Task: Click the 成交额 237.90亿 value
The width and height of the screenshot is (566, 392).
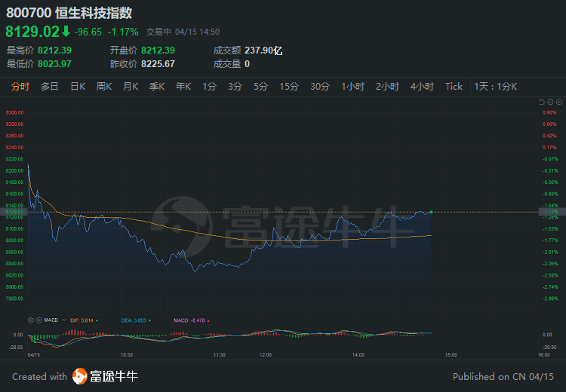Action: (x=263, y=50)
